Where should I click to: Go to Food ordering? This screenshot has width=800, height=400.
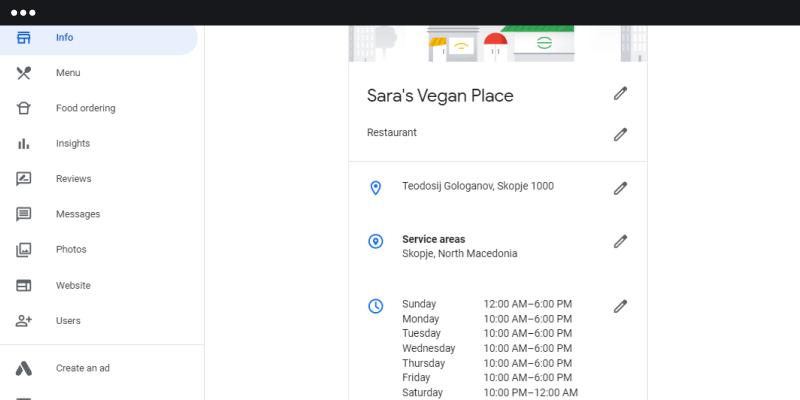pyautogui.click(x=85, y=108)
